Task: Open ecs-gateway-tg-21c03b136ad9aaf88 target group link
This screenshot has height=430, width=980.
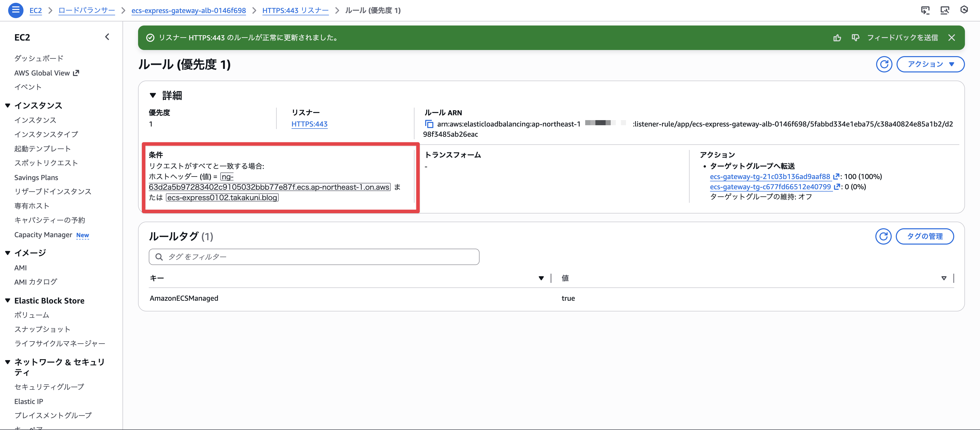Action: click(x=770, y=176)
